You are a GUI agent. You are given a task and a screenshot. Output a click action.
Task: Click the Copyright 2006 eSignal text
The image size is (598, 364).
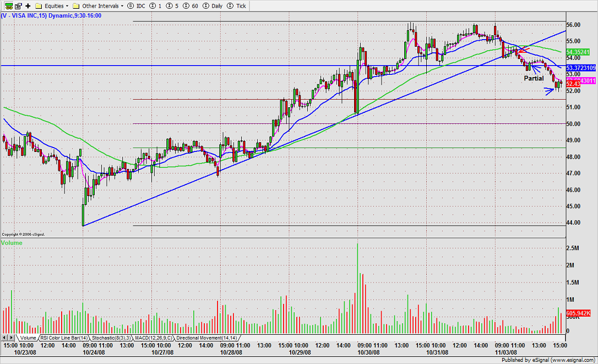coord(23,234)
